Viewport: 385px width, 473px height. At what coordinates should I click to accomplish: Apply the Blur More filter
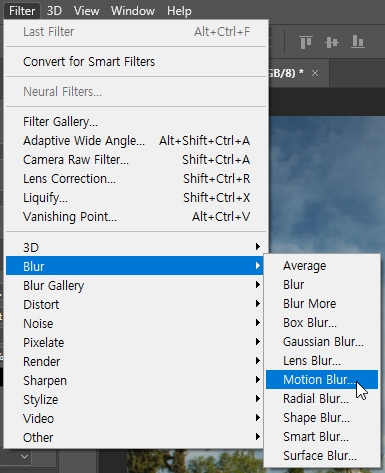[x=322, y=304]
